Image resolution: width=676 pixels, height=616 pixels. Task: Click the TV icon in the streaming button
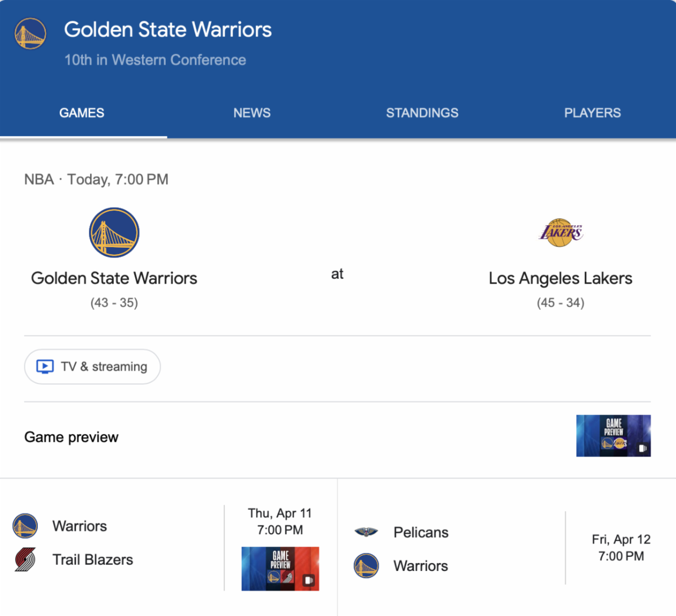(45, 367)
